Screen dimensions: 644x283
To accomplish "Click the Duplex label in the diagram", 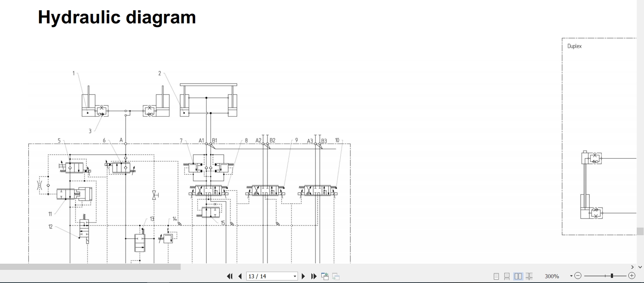I will point(574,46).
